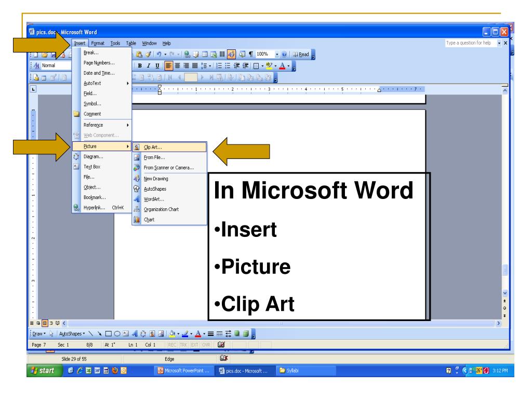The height and width of the screenshot is (399, 532).
Task: Open the Draw menu button
Action: [x=39, y=334]
